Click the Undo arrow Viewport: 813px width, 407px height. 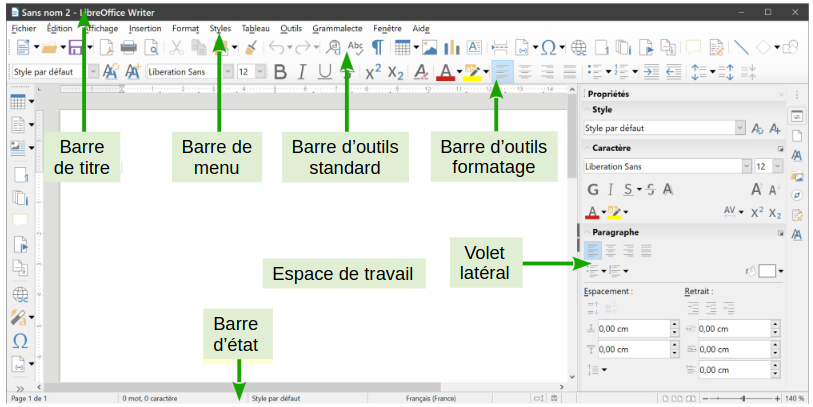[276, 48]
